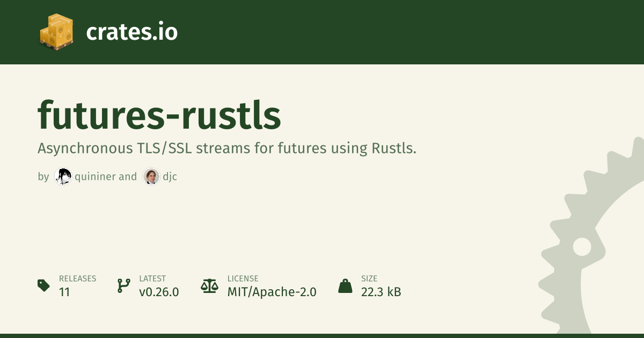Click the crates.io cargo boxes logo
The image size is (644, 338).
point(56,32)
